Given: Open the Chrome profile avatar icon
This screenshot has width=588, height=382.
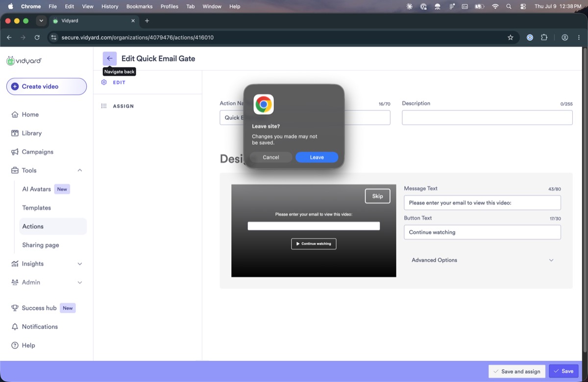Looking at the screenshot, I should (564, 37).
